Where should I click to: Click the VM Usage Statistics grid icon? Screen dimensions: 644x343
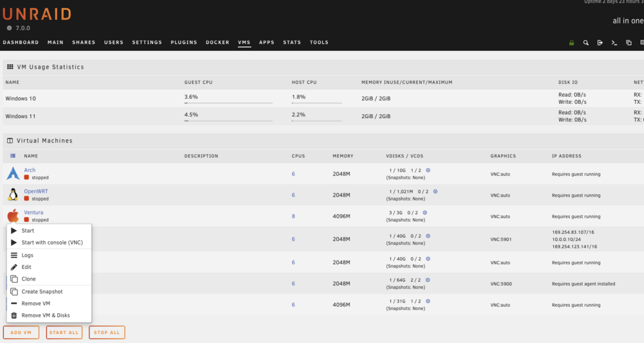pos(10,66)
